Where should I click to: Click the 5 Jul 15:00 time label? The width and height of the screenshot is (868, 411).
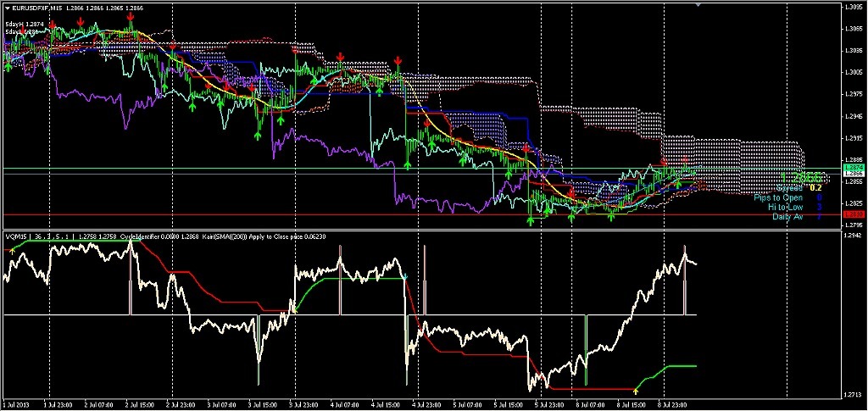click(x=509, y=405)
